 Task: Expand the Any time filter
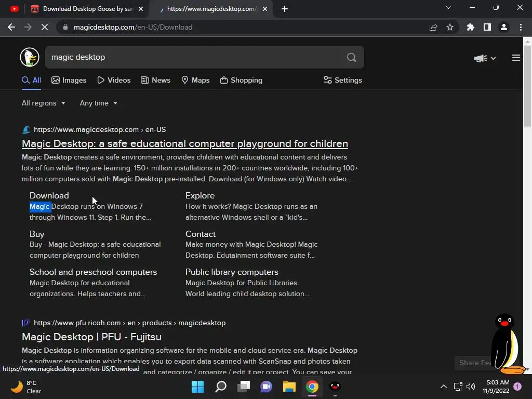[x=98, y=103]
